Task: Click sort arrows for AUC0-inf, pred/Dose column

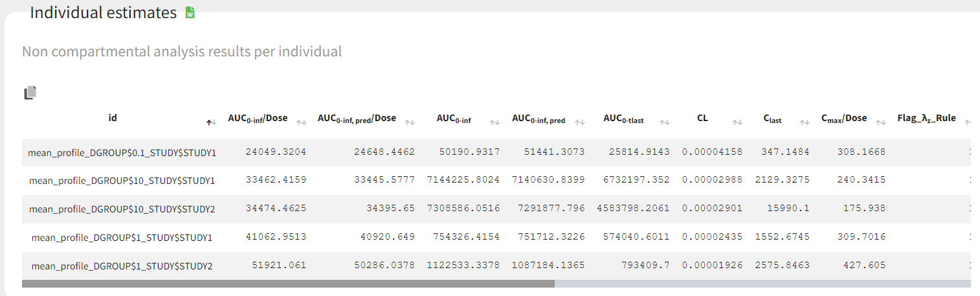Action: 410,122
